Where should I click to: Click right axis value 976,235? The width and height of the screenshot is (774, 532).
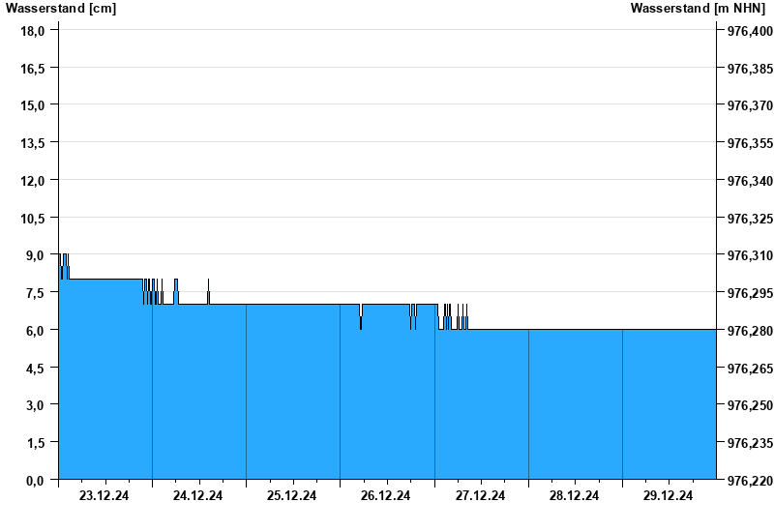[751, 443]
